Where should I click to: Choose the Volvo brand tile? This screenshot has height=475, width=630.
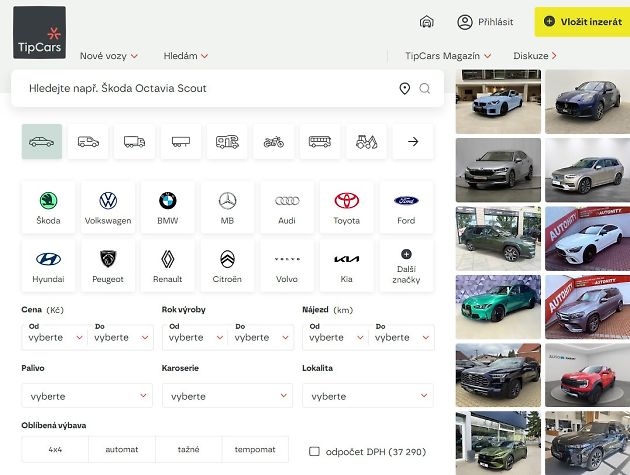(x=287, y=266)
